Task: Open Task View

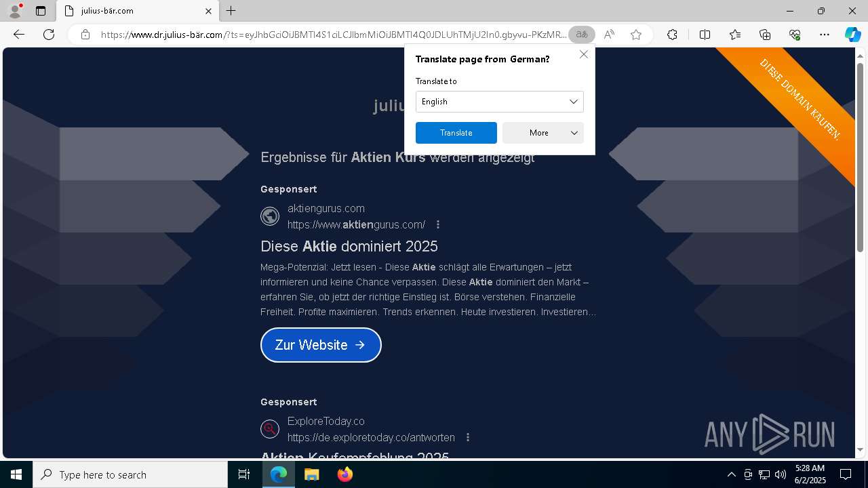Action: click(244, 474)
